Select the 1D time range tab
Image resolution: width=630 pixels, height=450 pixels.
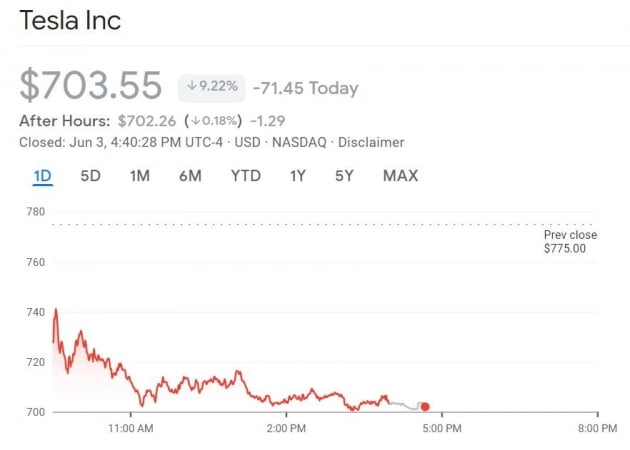coord(42,176)
